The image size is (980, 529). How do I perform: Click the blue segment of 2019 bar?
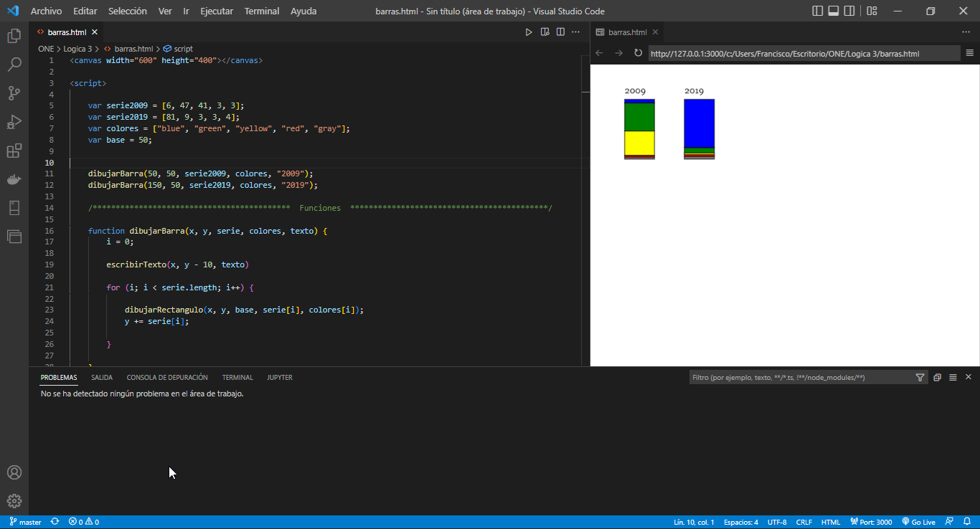click(x=699, y=123)
